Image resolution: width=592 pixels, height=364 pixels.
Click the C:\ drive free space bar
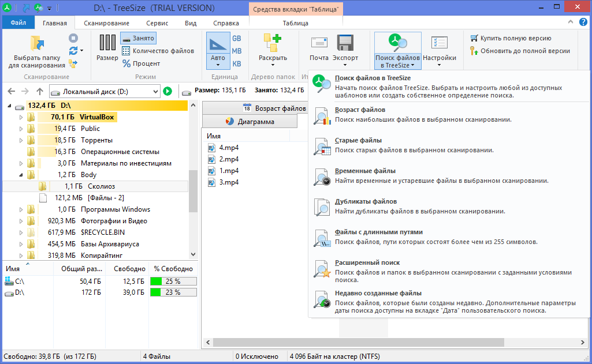173,282
